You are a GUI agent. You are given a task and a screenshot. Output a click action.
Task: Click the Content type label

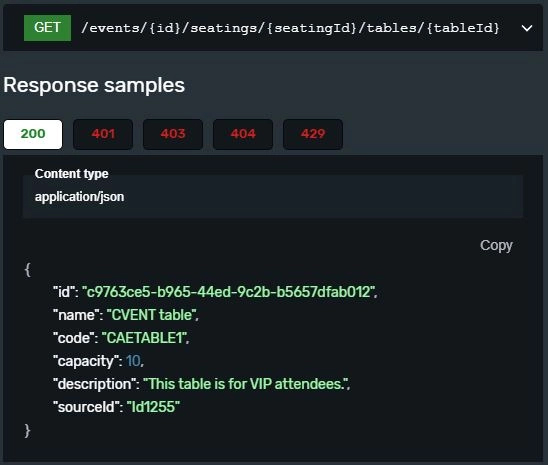(x=72, y=174)
